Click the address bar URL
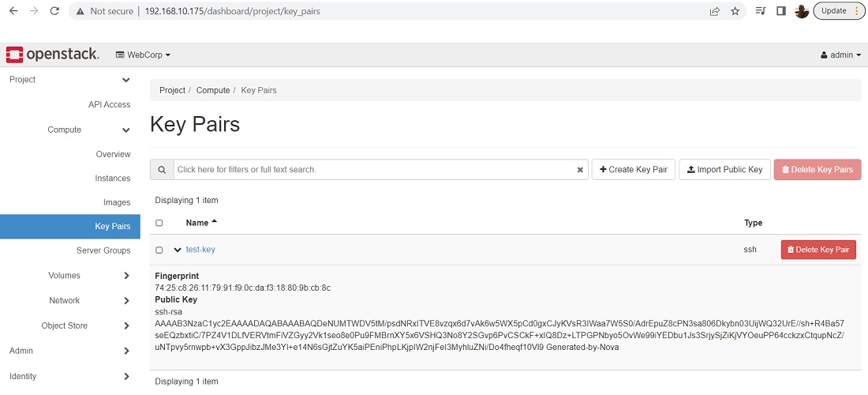The height and width of the screenshot is (395, 868). point(233,11)
